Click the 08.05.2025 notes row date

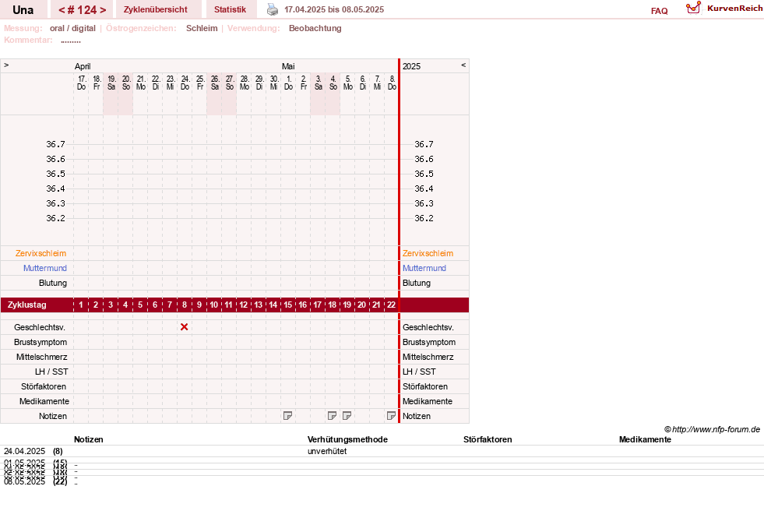24,481
